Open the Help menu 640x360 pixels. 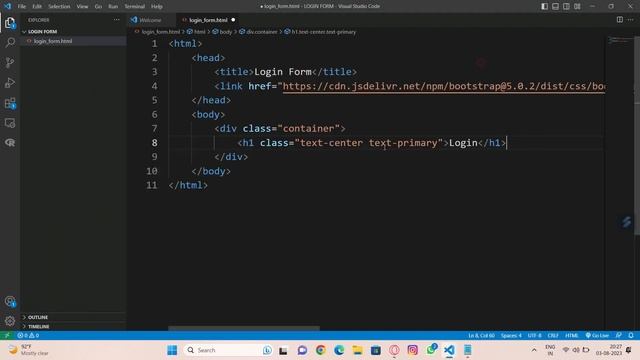(x=157, y=7)
